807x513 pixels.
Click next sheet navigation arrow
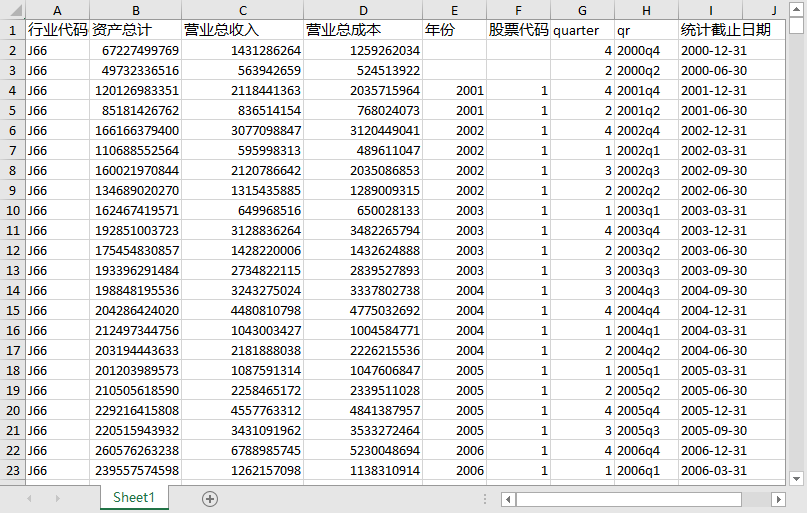click(58, 499)
